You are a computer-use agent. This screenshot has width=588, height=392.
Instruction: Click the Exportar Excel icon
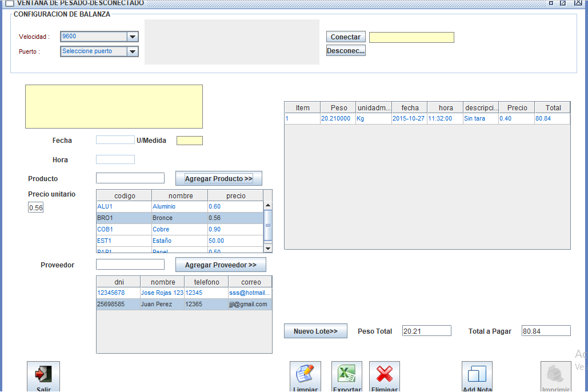pyautogui.click(x=346, y=374)
